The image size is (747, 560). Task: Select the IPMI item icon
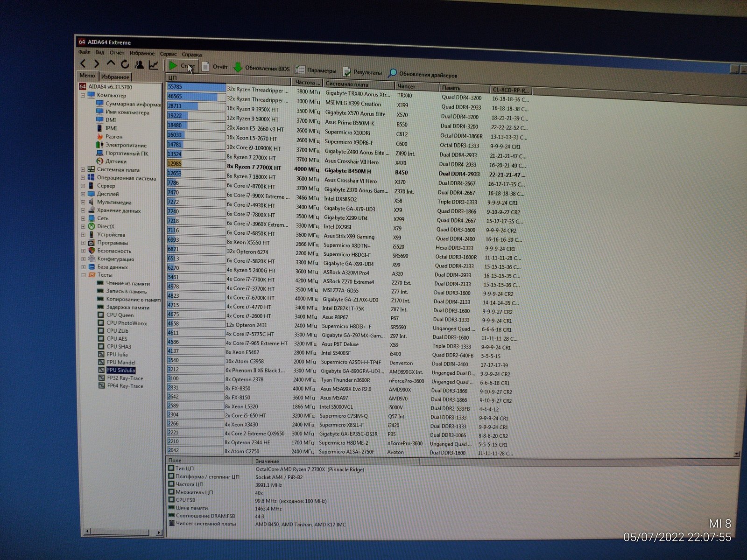[x=100, y=128]
